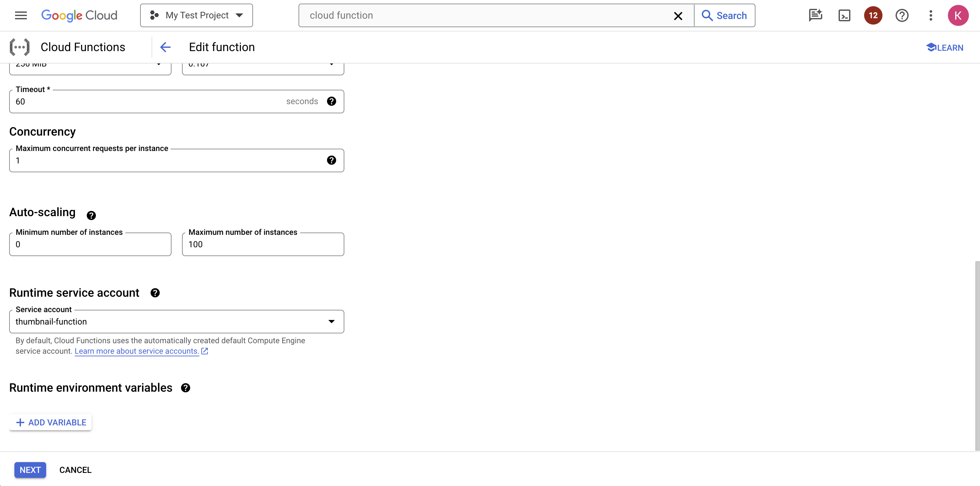Click the Runtime service account help icon
Image resolution: width=980 pixels, height=486 pixels.
pyautogui.click(x=155, y=293)
